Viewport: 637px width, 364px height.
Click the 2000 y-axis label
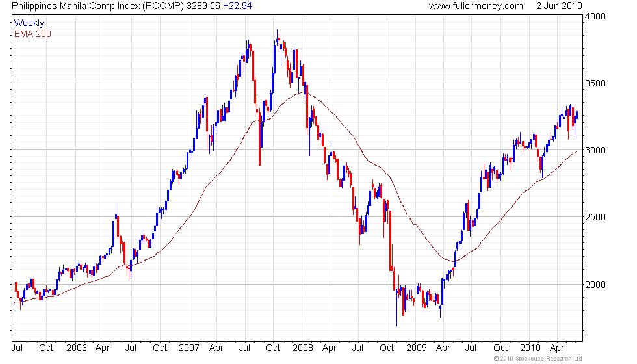pos(595,285)
